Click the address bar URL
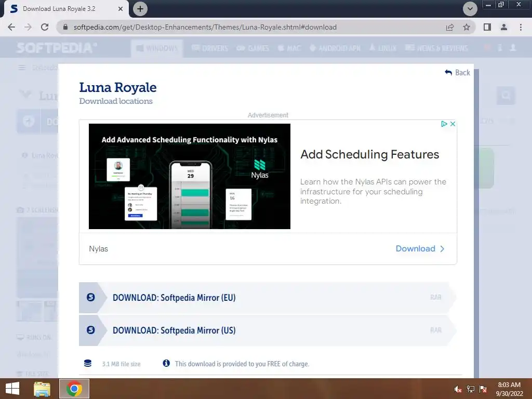 [205, 27]
